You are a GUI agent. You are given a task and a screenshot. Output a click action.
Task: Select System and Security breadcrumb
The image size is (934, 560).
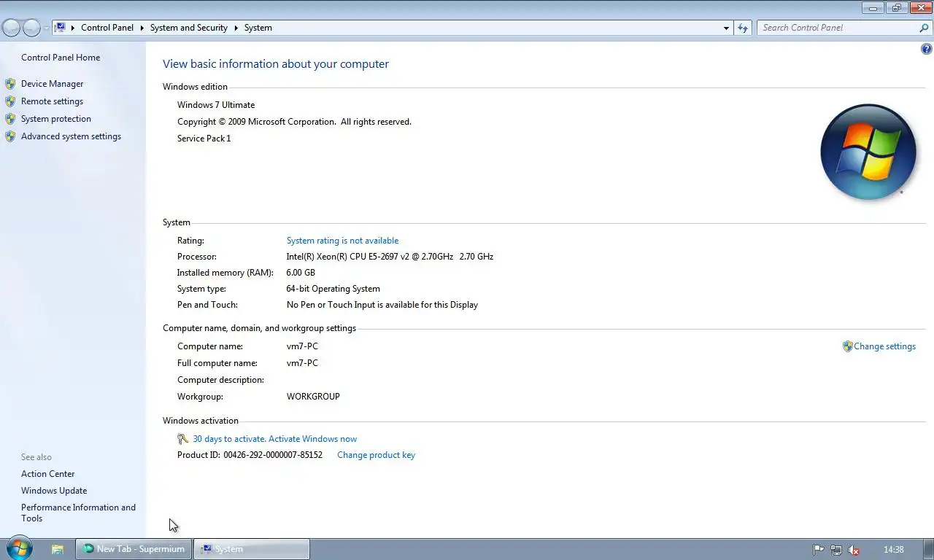[189, 28]
